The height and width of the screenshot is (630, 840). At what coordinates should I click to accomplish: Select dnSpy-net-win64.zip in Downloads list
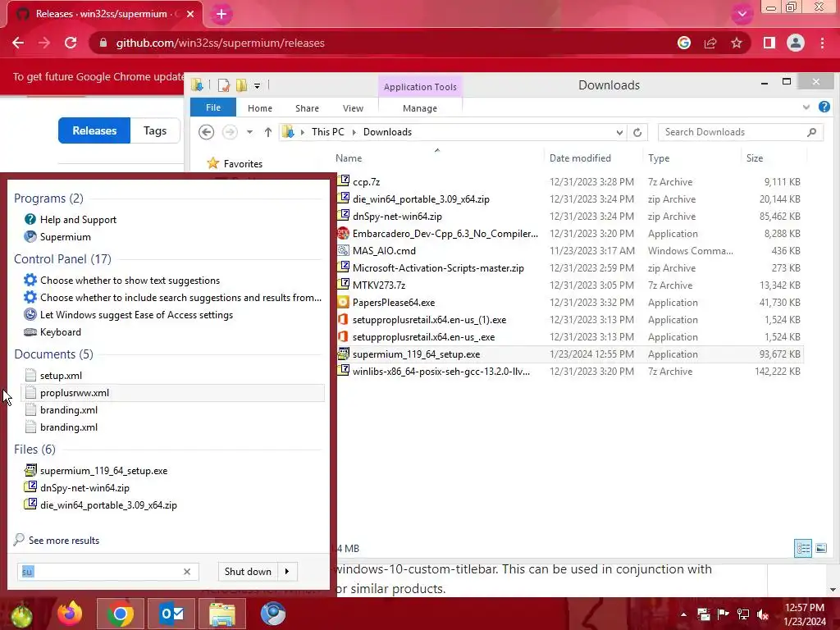pyautogui.click(x=397, y=217)
